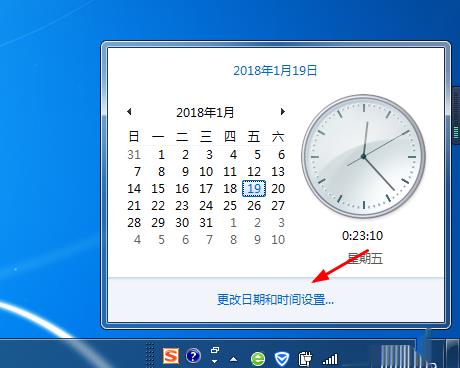This screenshot has height=368, width=460.
Task: Click the power plug battery tray icon
Action: [x=305, y=359]
